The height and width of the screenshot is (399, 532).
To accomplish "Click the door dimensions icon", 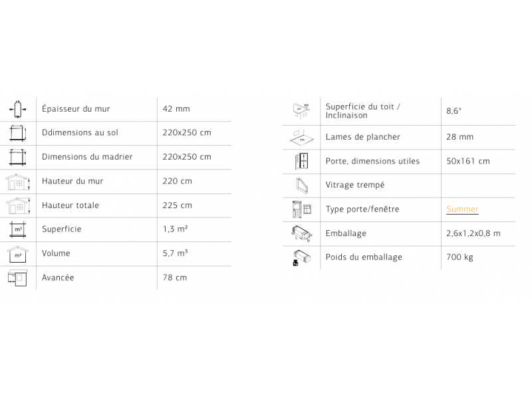I will [x=301, y=161].
